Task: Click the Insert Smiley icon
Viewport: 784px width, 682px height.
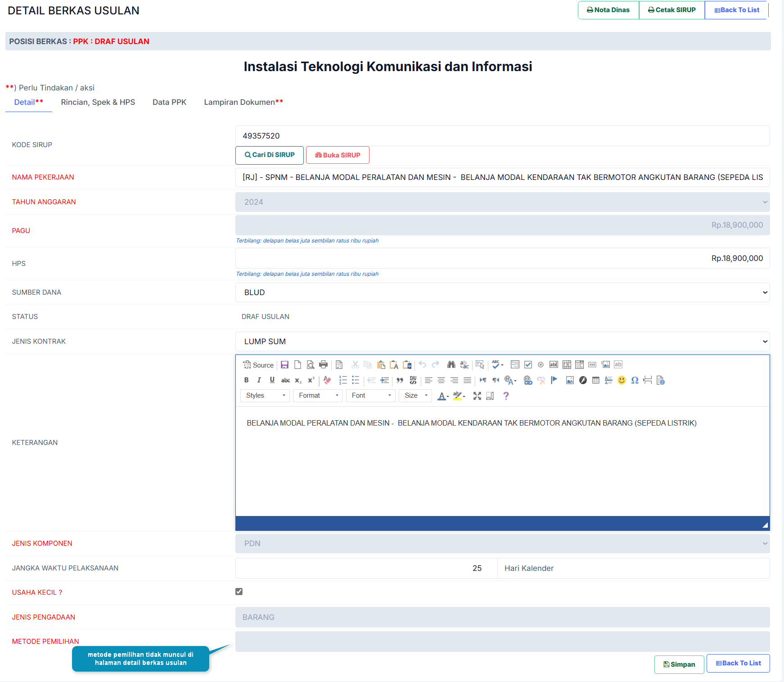Action: click(x=622, y=381)
